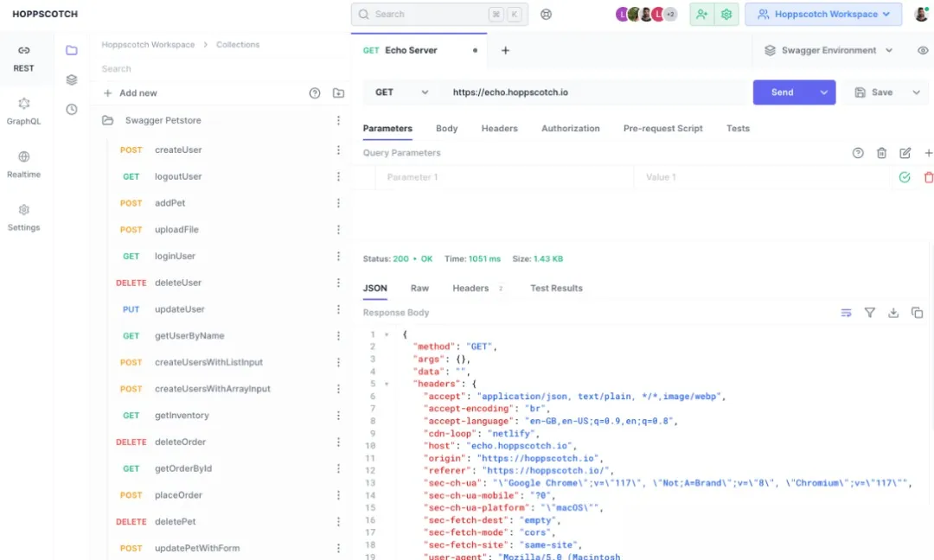Open the Authorization tab

tap(570, 129)
